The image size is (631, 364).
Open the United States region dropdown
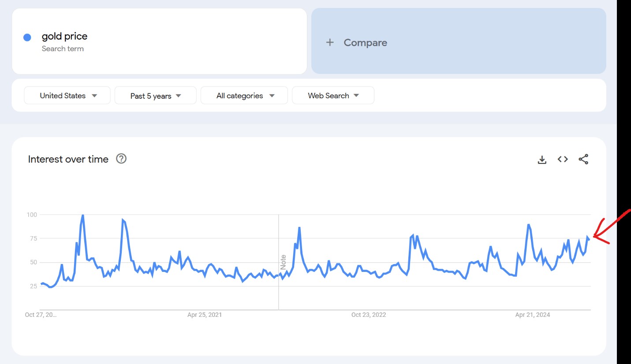pos(67,96)
